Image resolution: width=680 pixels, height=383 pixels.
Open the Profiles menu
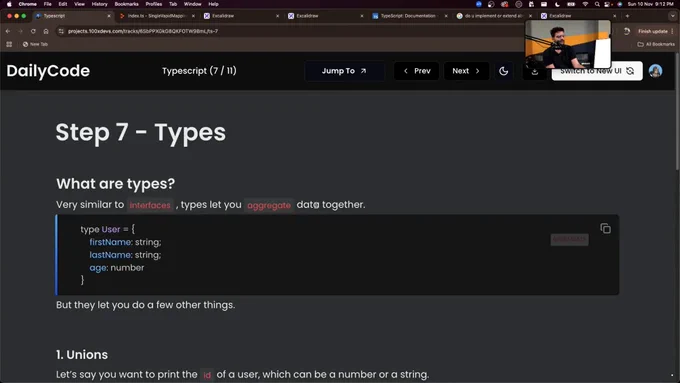click(154, 4)
